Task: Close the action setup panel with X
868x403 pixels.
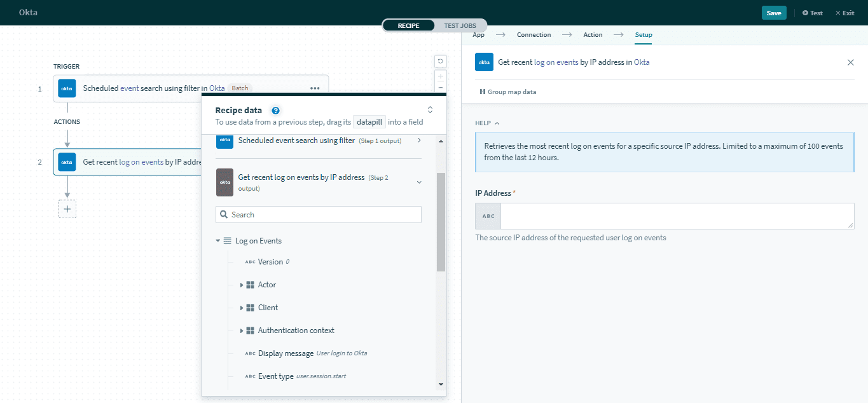Action: (850, 62)
